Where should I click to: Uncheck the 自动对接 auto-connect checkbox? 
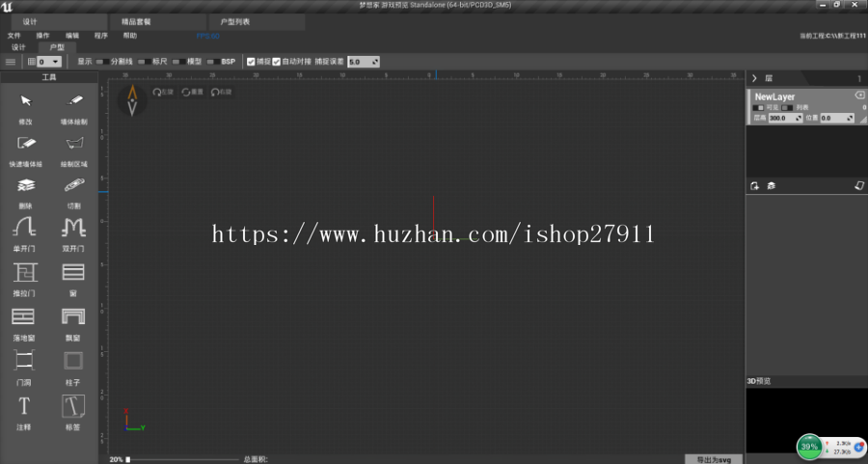click(277, 62)
